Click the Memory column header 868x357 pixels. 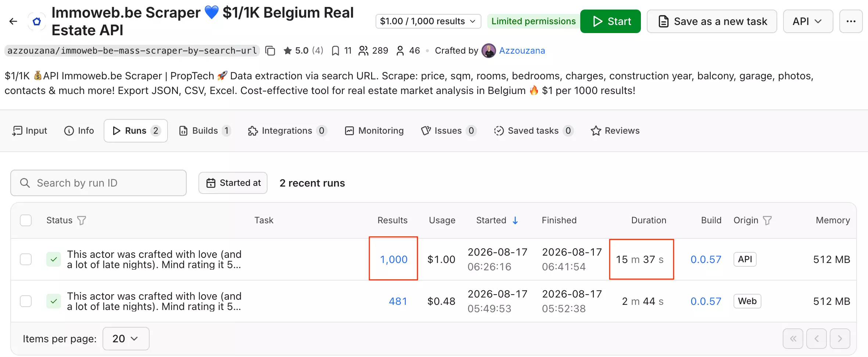pyautogui.click(x=833, y=220)
